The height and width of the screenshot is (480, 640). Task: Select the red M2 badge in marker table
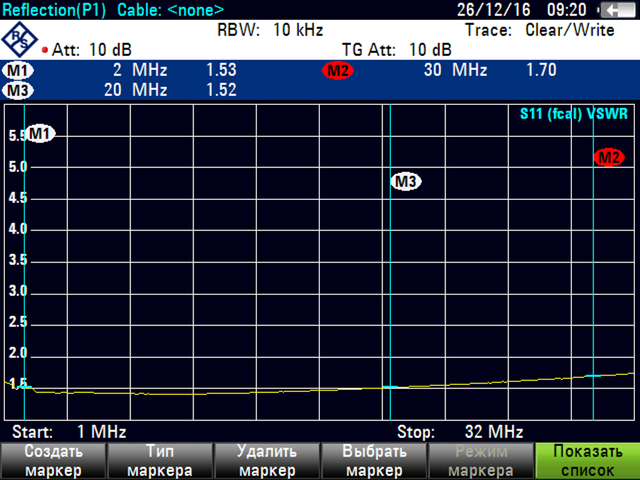338,71
